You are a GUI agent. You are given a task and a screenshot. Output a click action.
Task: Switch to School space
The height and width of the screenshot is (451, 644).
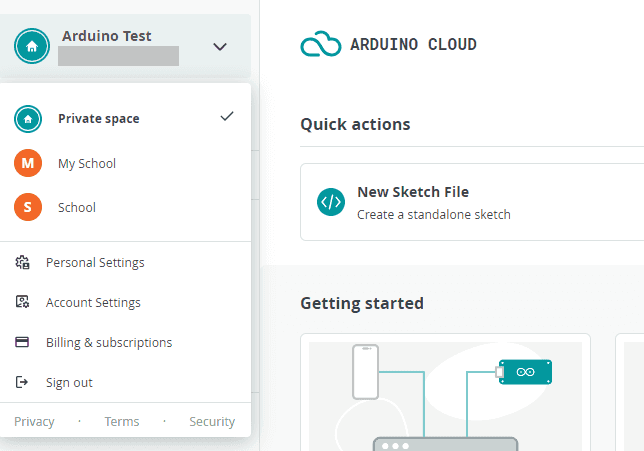pos(77,208)
